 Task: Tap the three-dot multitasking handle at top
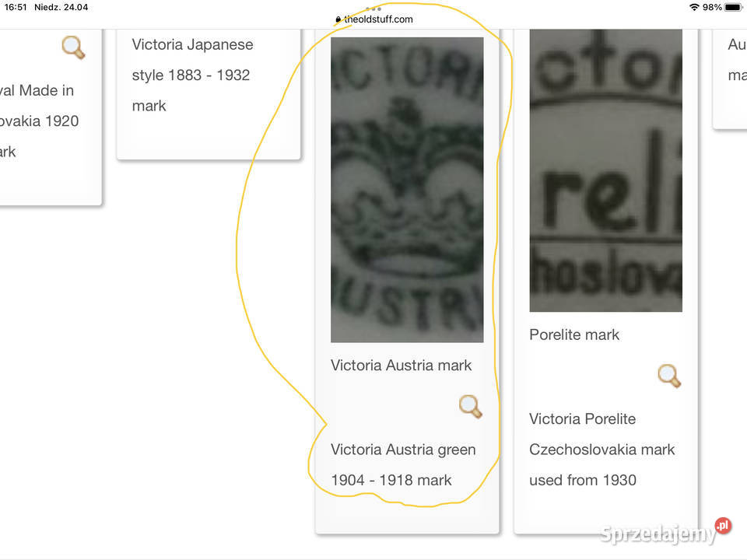(x=373, y=9)
